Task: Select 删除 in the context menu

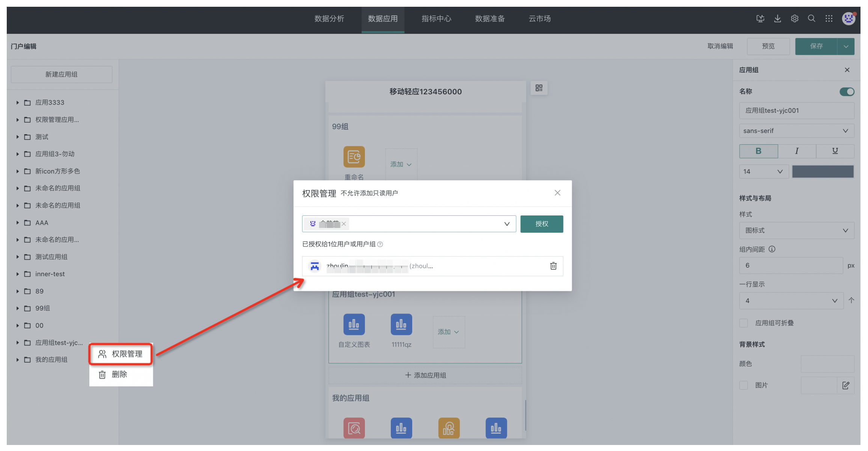Action: [x=119, y=374]
